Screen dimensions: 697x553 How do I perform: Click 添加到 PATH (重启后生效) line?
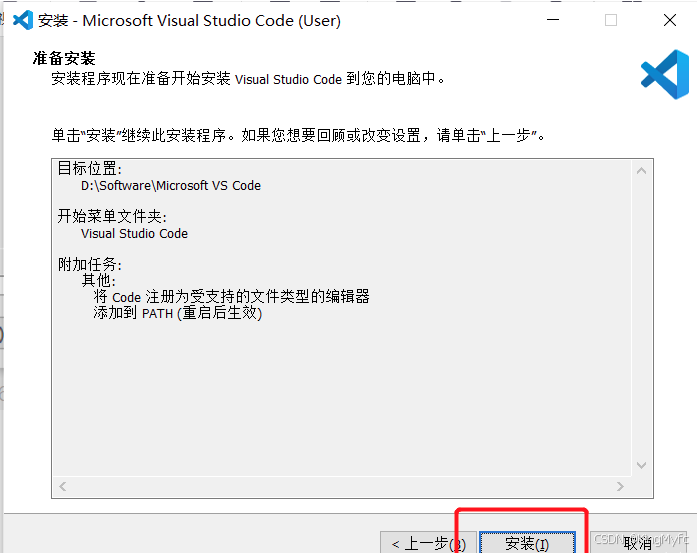[178, 313]
